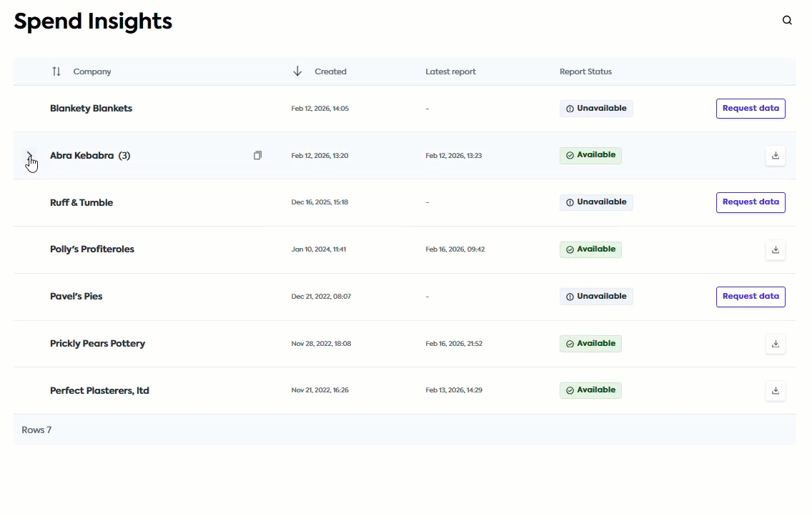Screen dimensions: 812x516
Task: Click the Unavailable badge for Pavel's Pies
Action: pos(596,296)
